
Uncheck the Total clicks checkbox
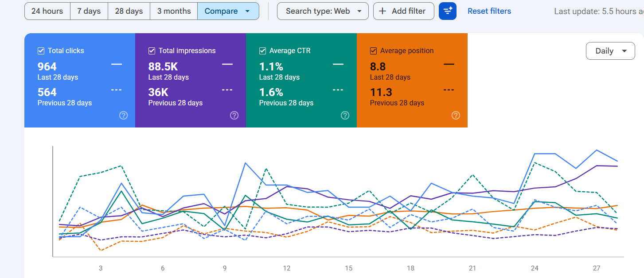click(x=41, y=51)
